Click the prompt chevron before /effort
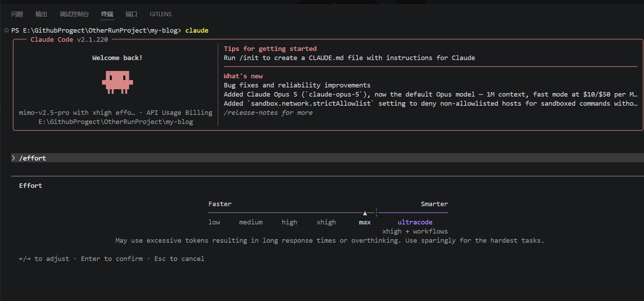The width and height of the screenshot is (644, 301). point(13,158)
